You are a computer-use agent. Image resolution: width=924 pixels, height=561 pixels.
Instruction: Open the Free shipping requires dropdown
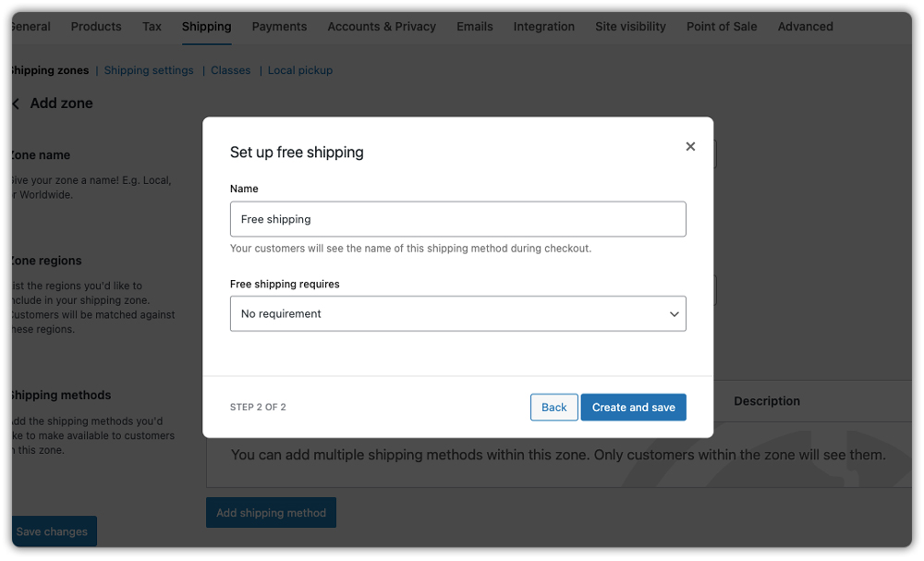457,313
